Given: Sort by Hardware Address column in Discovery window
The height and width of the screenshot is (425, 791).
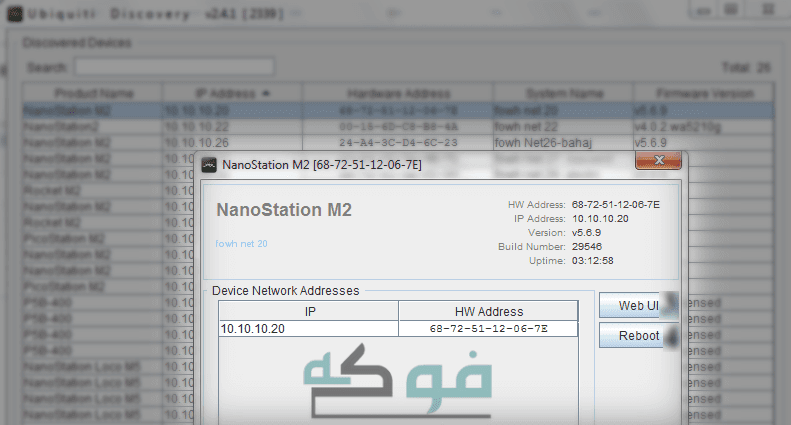Looking at the screenshot, I should pos(398,93).
